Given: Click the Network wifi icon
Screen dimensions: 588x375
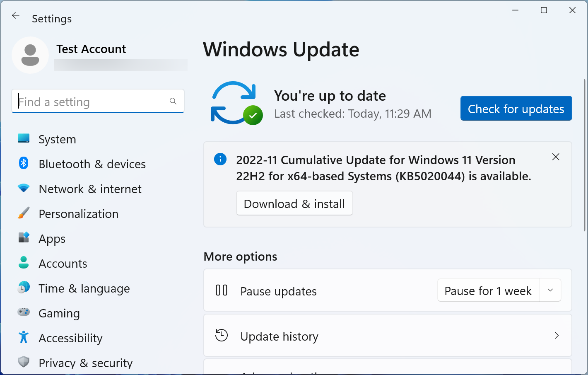Looking at the screenshot, I should point(24,188).
